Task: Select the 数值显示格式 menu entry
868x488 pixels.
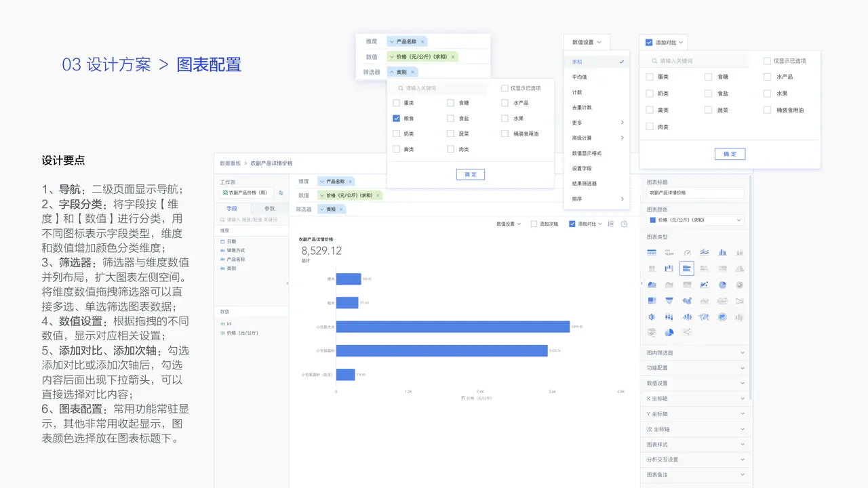Action: 597,153
